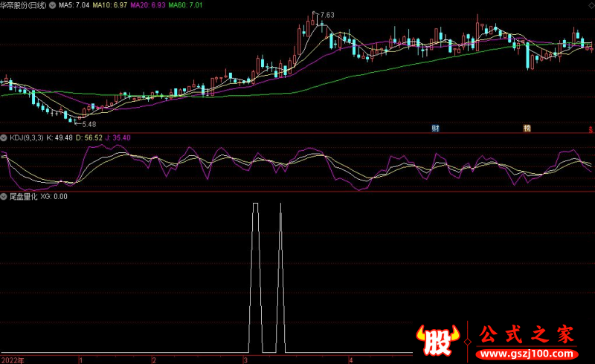
Task: Click the 2022年 date on time axis
Action: point(12,360)
